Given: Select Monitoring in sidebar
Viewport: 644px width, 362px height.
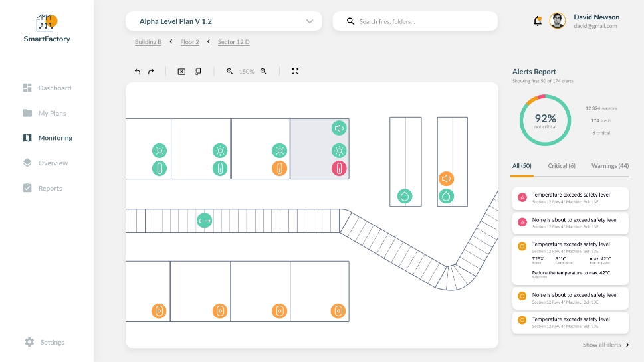Looking at the screenshot, I should [x=48, y=138].
